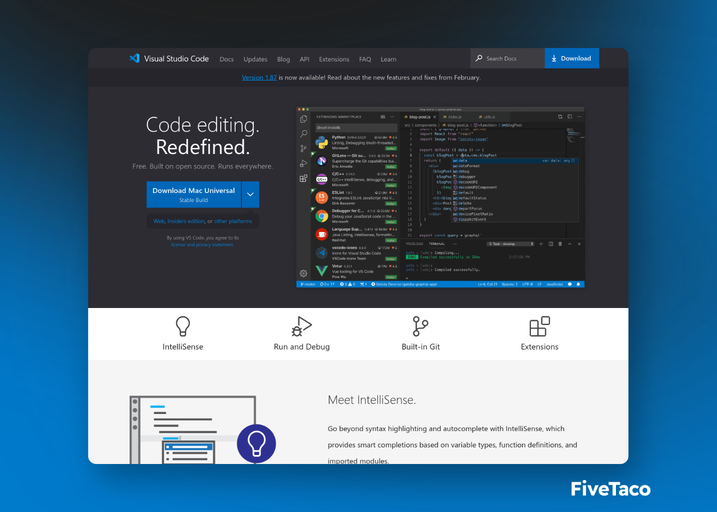Screen dimensions: 717x512
Task: Open license and privacy statement link
Action: pos(203,245)
